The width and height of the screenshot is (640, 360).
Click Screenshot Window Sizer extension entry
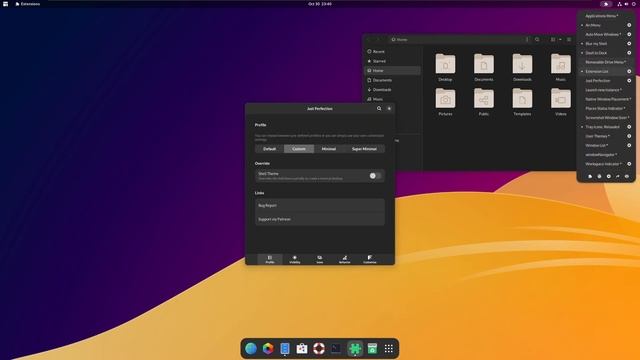click(x=606, y=118)
